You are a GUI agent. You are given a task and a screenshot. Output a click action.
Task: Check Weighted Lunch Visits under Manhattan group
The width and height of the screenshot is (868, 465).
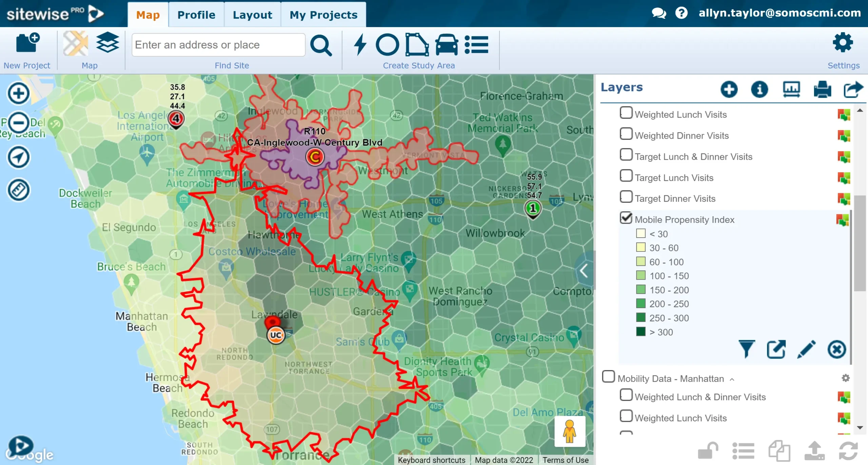pos(626,416)
